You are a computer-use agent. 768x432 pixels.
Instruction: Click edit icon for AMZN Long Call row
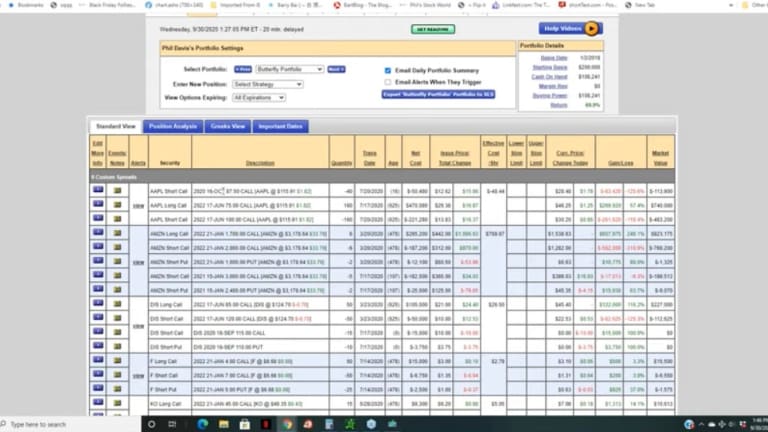coord(98,232)
